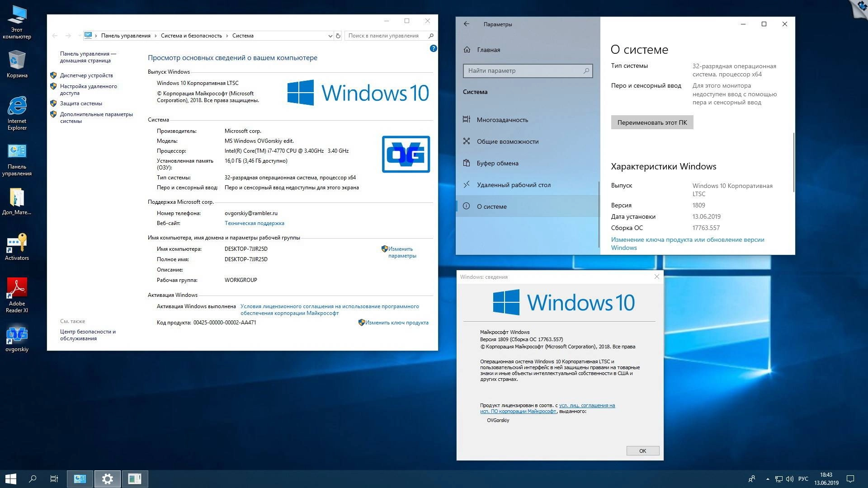This screenshot has width=868, height=488.
Task: Open network icon in system tray
Action: pos(779,479)
